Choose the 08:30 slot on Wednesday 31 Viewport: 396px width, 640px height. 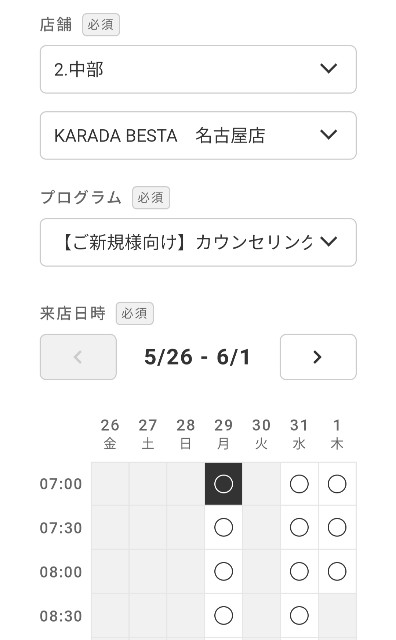point(299,615)
